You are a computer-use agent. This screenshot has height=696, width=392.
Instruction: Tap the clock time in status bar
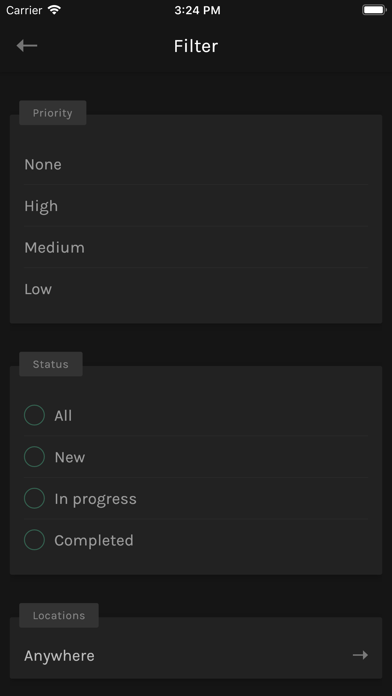coord(197,10)
